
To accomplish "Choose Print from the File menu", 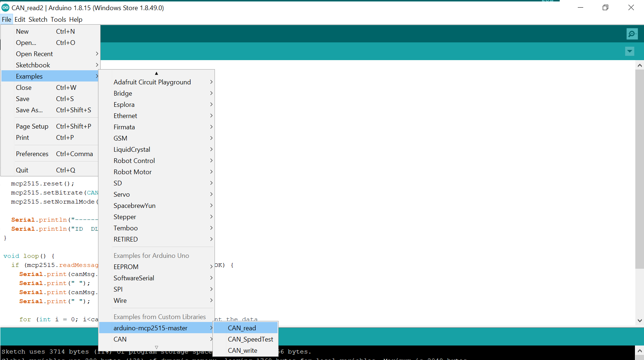I will [50, 138].
